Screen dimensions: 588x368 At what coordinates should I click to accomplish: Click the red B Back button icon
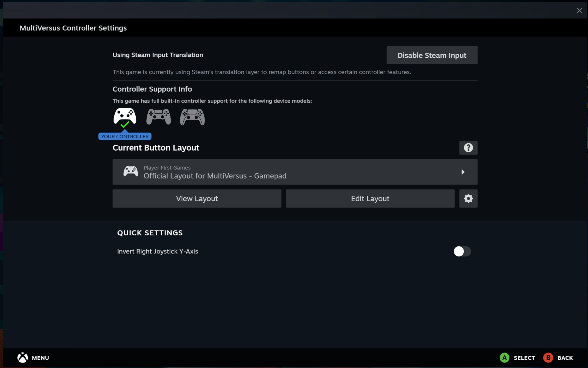pos(548,358)
